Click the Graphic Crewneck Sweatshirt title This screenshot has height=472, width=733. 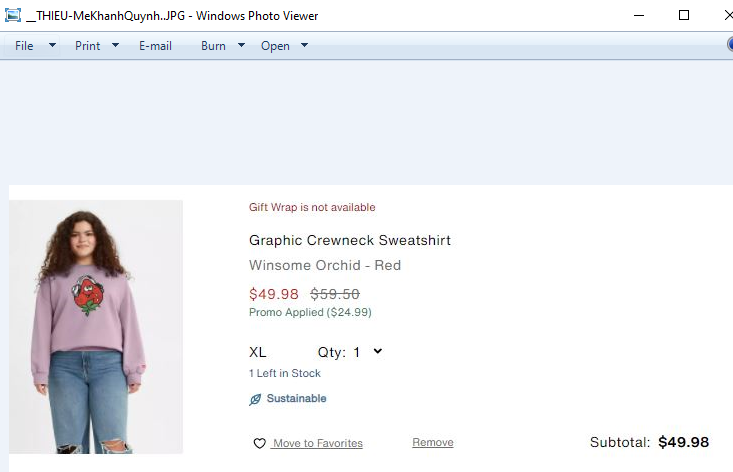(350, 240)
